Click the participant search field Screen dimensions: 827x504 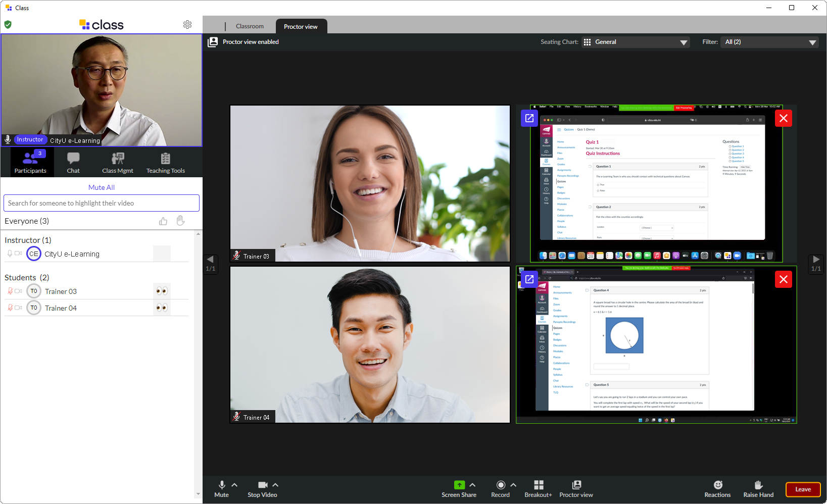pyautogui.click(x=102, y=203)
